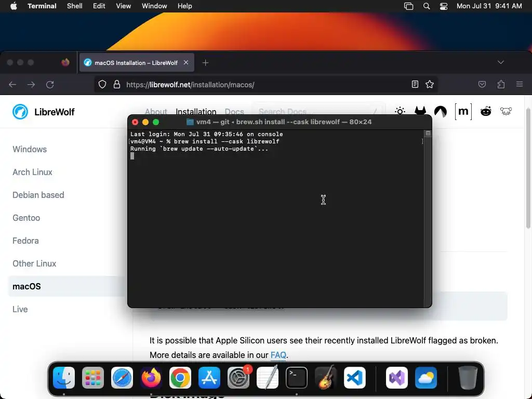Close the macOS Installation tab

pyautogui.click(x=186, y=62)
